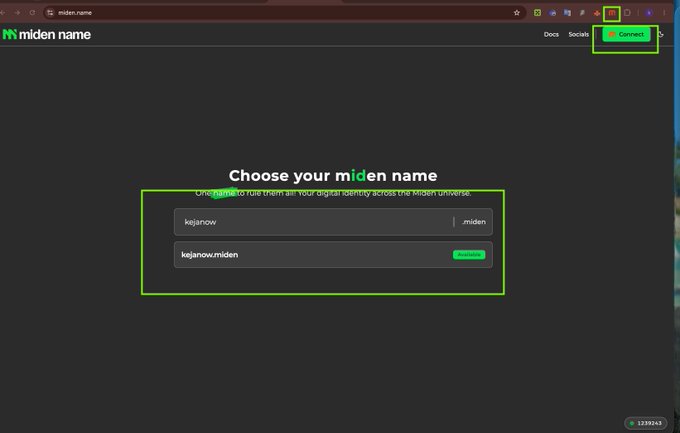This screenshot has width=680, height=433.
Task: Open the Docs link
Action: click(x=551, y=34)
